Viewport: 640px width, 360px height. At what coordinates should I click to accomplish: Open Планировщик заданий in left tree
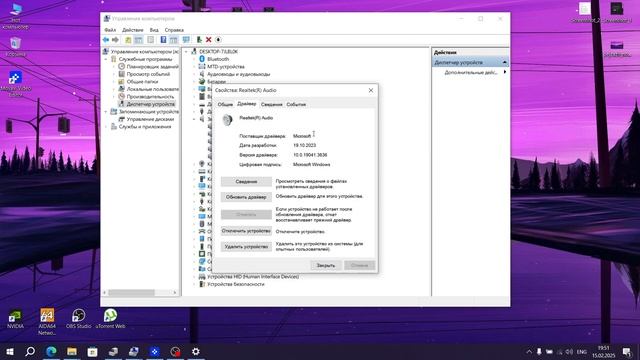tap(152, 67)
